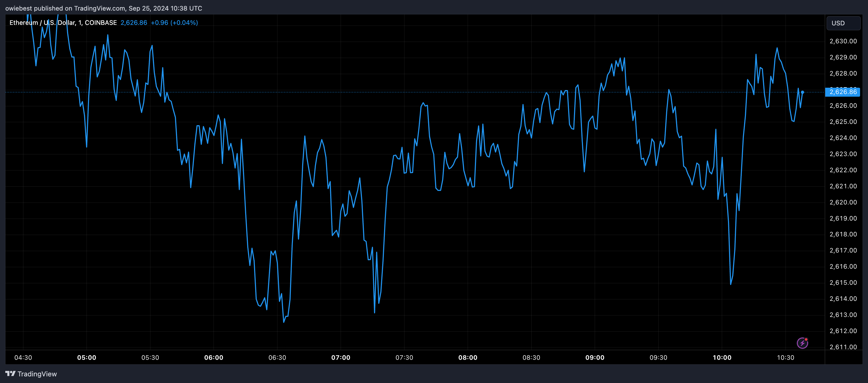The image size is (868, 383).
Task: Click the 2,622.00 price axis label
Action: [x=843, y=170]
